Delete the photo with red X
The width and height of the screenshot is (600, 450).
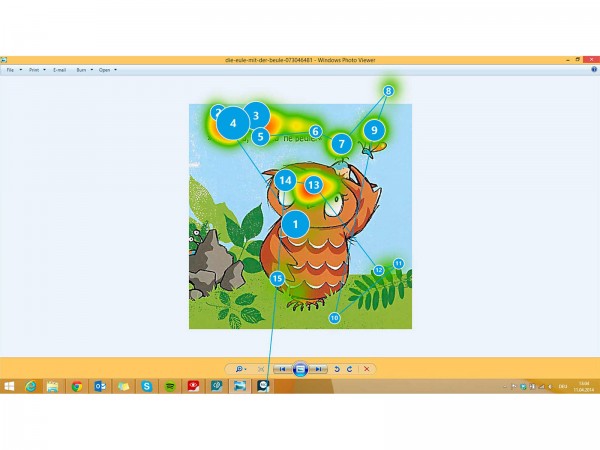click(x=367, y=369)
